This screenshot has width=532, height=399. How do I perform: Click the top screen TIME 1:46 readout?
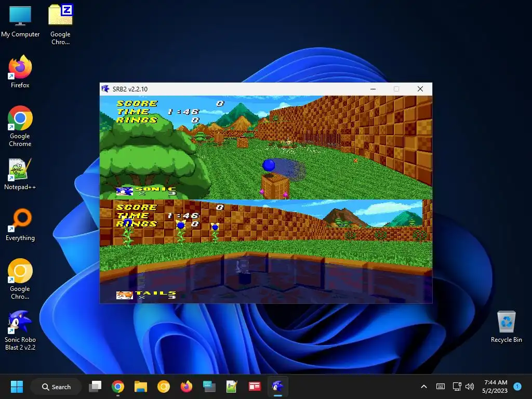pos(158,112)
